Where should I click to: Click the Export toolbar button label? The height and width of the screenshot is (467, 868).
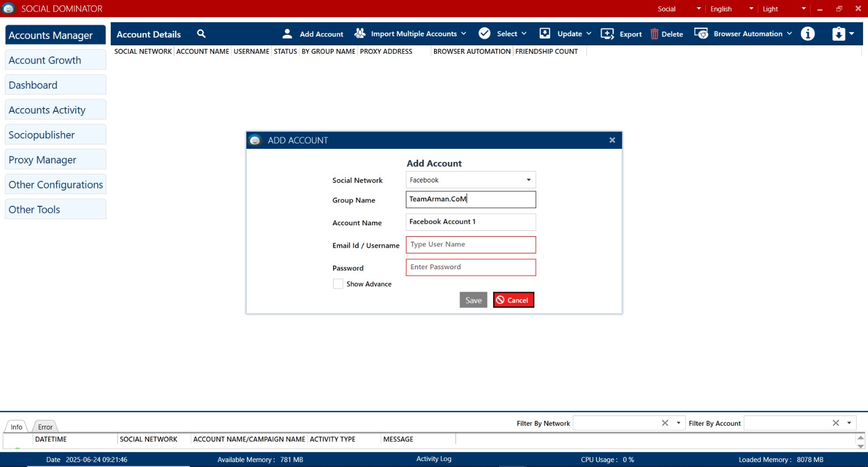click(x=631, y=34)
